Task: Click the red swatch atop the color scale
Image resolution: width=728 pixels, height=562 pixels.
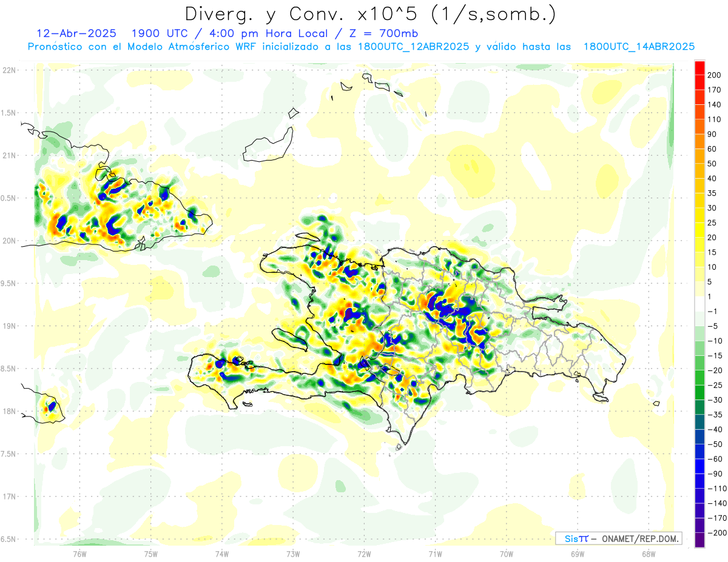Action: [699, 68]
